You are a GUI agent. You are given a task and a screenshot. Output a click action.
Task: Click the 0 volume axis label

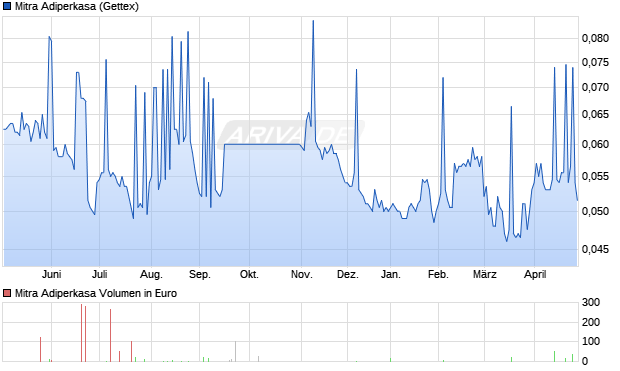click(585, 361)
